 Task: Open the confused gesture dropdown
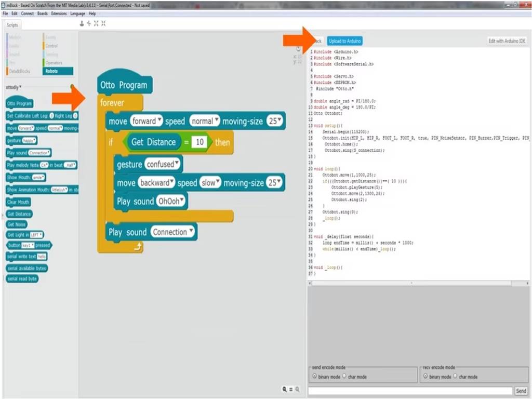tap(164, 164)
